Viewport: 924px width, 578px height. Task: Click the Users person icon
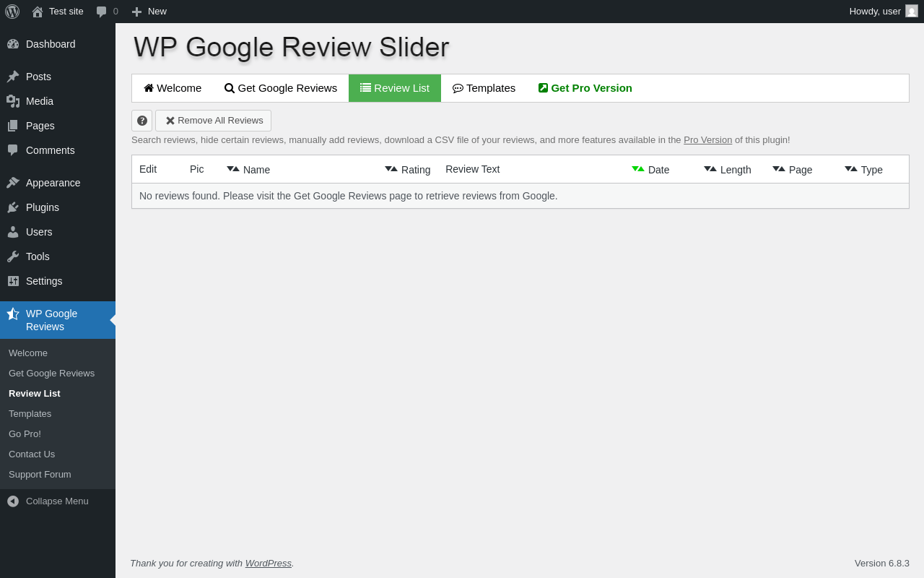click(13, 232)
